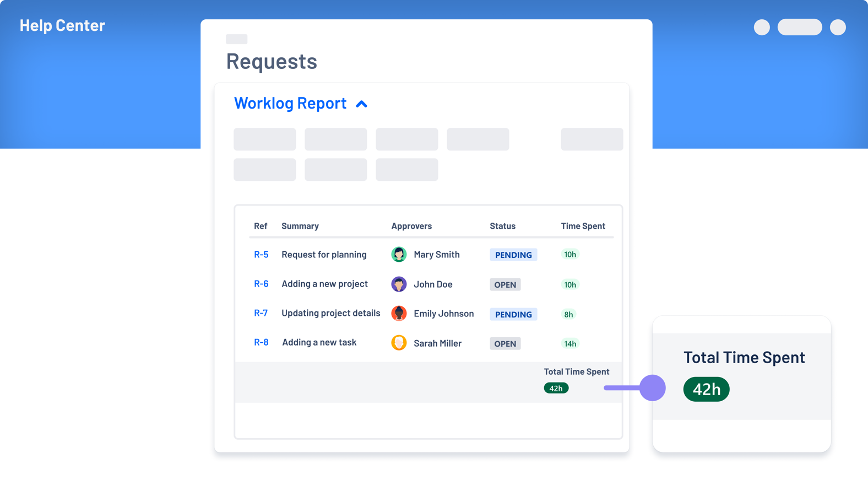Click the PENDING status of Request for planning

(x=513, y=255)
